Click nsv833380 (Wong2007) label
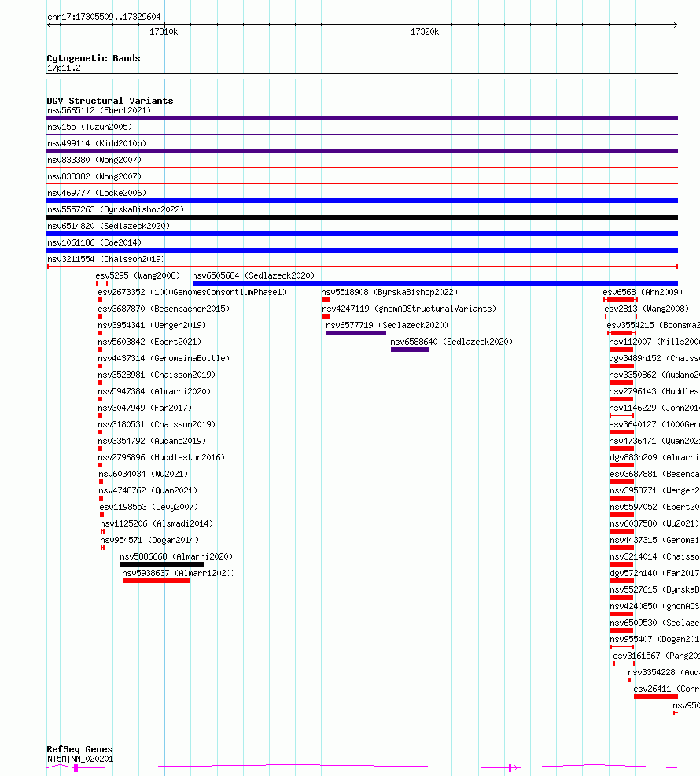Image resolution: width=700 pixels, height=776 pixels. tap(94, 160)
